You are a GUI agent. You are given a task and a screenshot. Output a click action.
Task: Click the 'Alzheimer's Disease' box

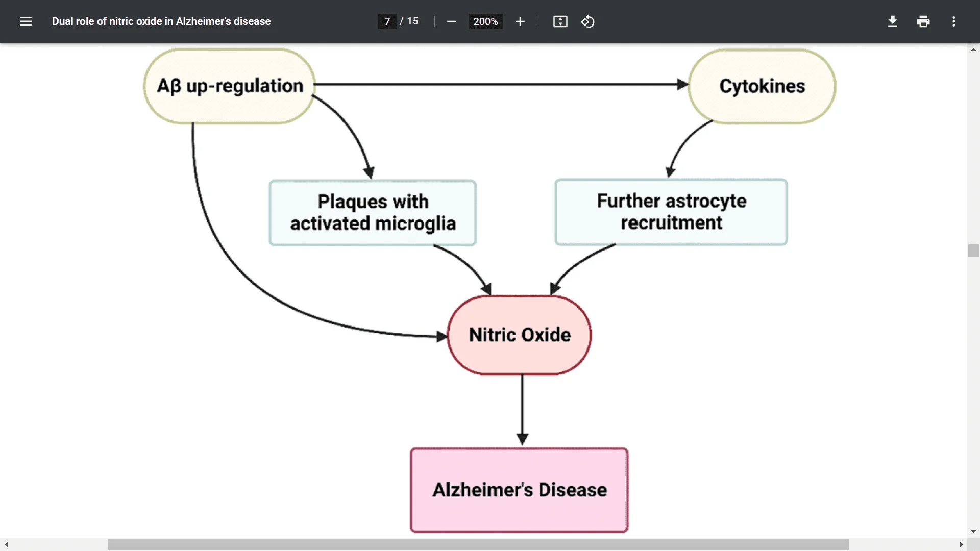click(520, 490)
